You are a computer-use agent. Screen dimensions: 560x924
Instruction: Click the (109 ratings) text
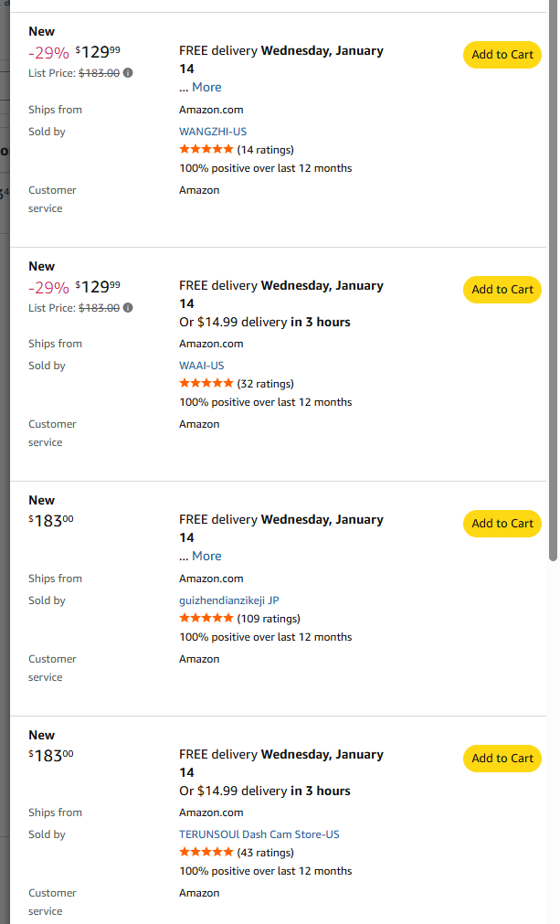269,619
